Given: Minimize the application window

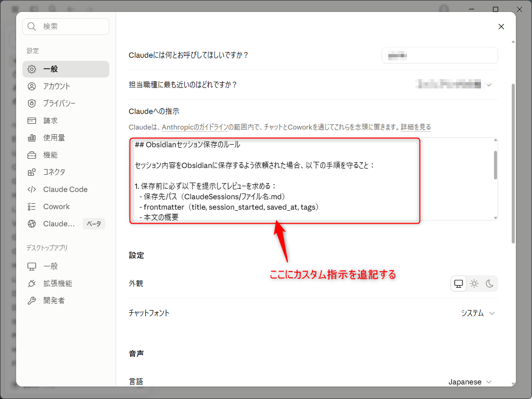Looking at the screenshot, I should pyautogui.click(x=472, y=9).
